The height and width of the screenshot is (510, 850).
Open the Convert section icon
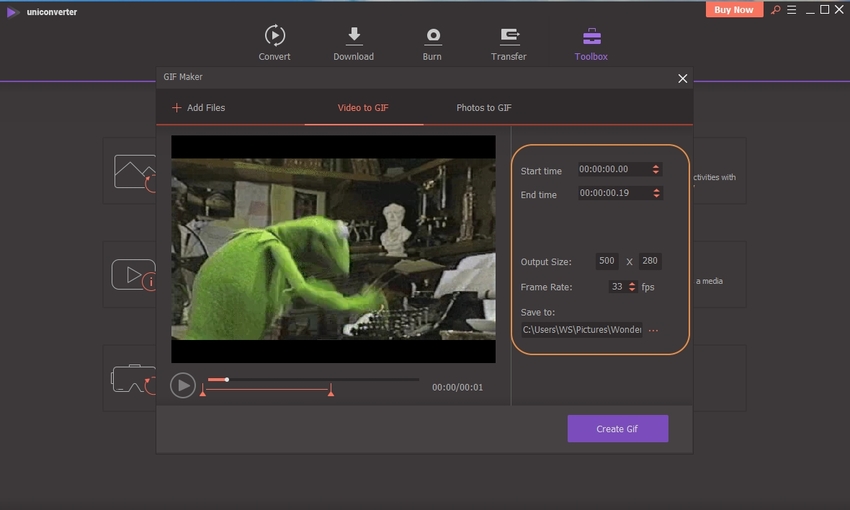point(274,36)
